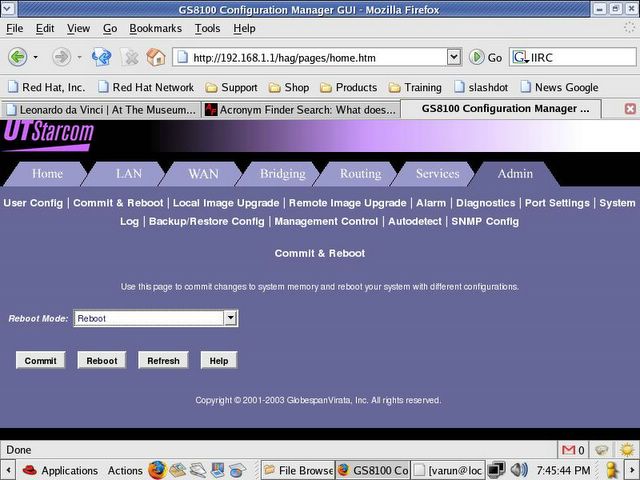Open the File menu
Image resolution: width=640 pixels, height=480 pixels.
pyautogui.click(x=15, y=29)
